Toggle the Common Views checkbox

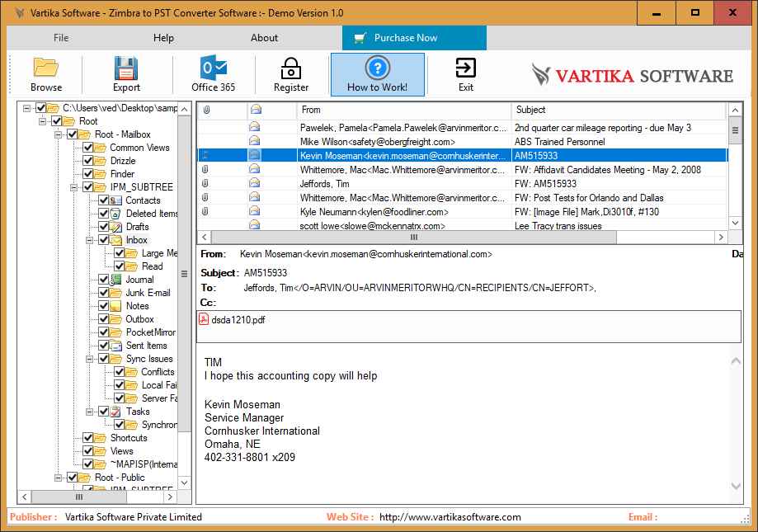pyautogui.click(x=88, y=148)
